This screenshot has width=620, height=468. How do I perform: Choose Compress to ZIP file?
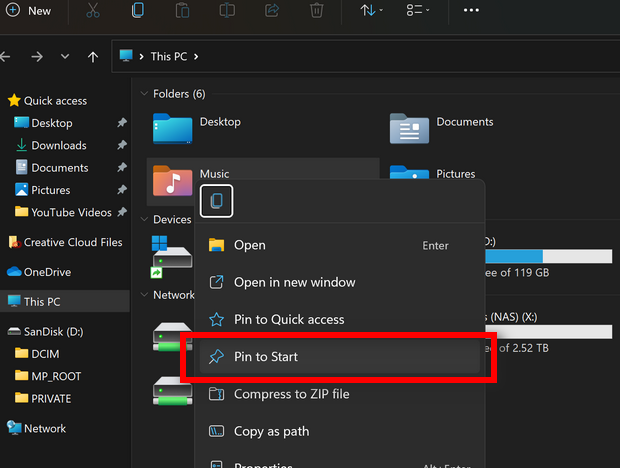[340, 394]
